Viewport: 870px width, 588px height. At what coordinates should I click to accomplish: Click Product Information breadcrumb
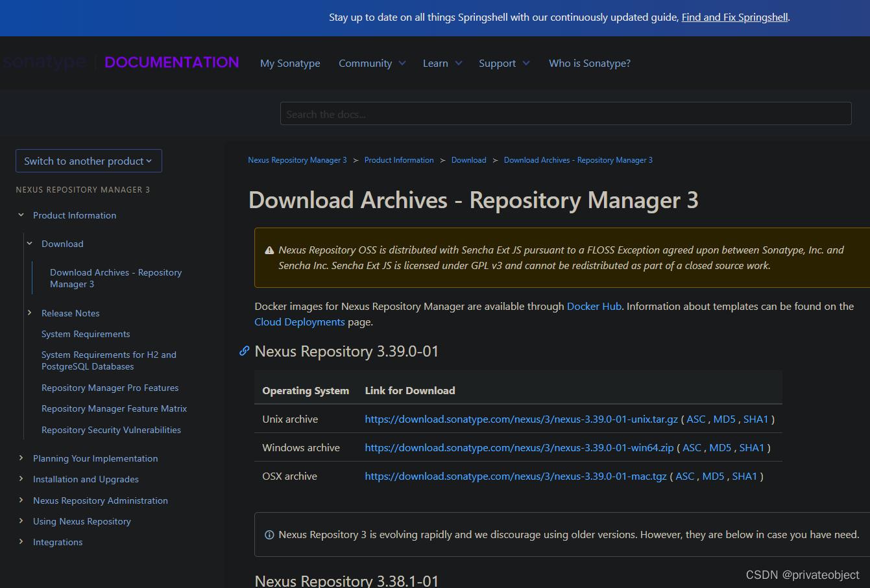[399, 160]
